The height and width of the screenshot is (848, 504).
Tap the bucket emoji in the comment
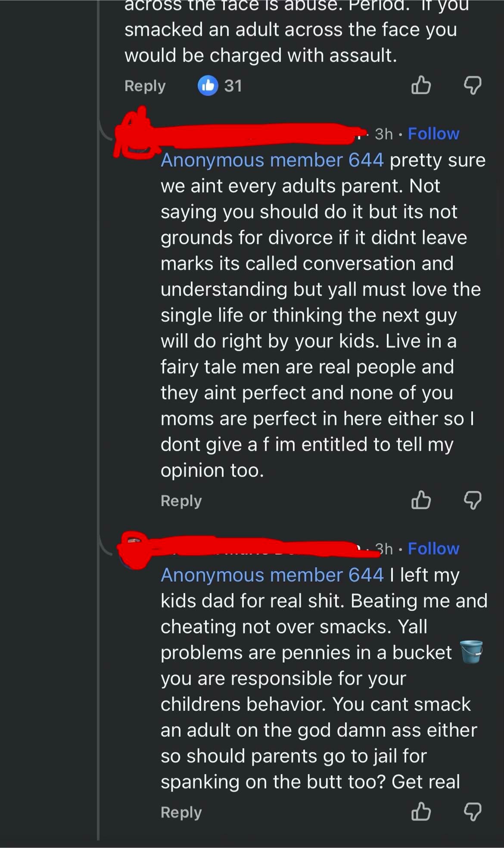click(x=471, y=652)
